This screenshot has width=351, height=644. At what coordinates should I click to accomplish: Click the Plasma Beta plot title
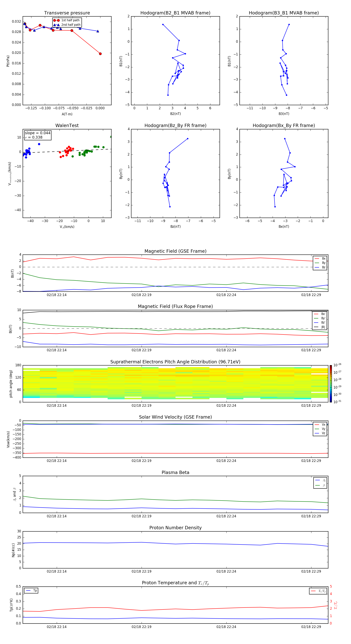tap(175, 472)
